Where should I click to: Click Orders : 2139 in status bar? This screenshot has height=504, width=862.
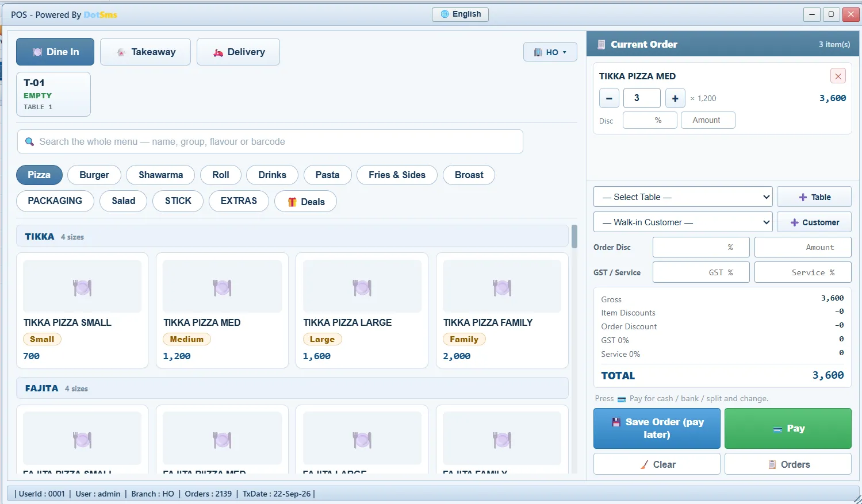[x=208, y=494]
